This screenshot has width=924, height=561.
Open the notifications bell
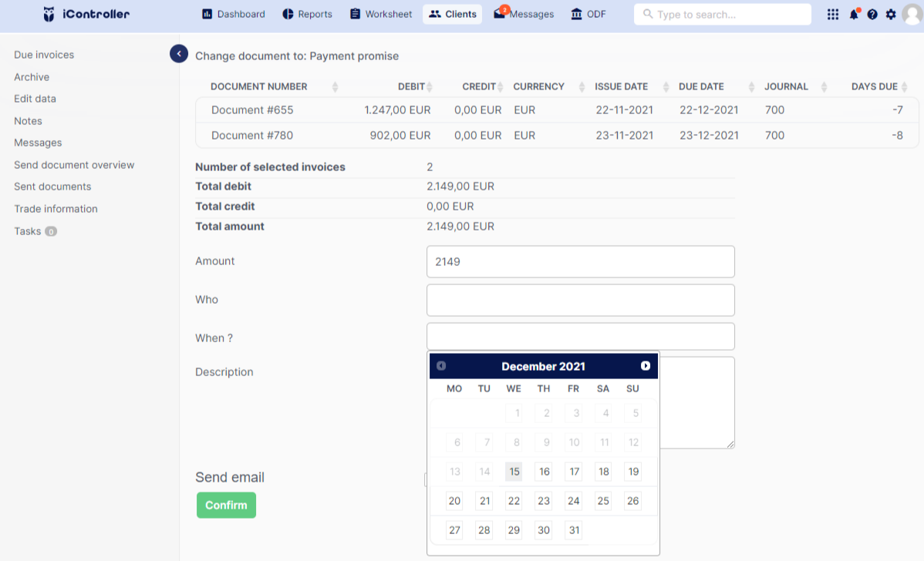tap(853, 14)
